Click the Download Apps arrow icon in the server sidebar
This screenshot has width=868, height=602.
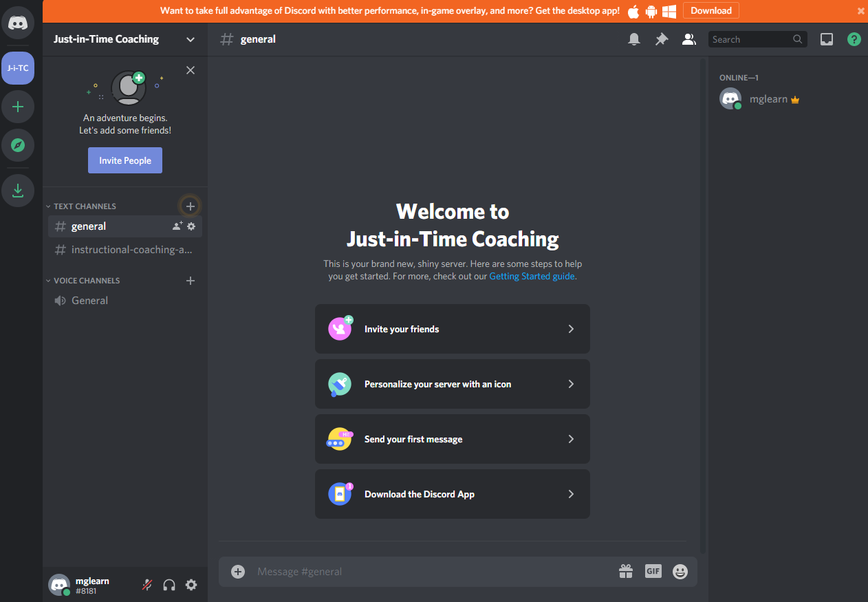point(18,191)
